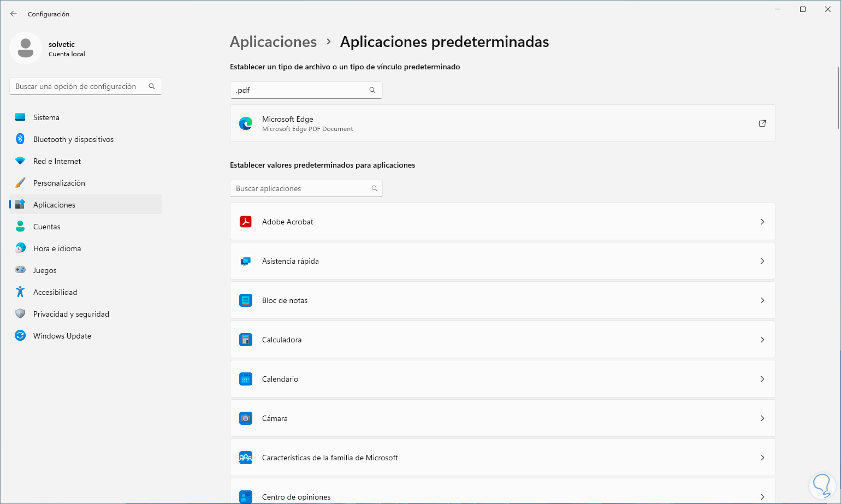Click the Adobe Acrobat app icon
This screenshot has height=504, width=841.
click(x=246, y=222)
